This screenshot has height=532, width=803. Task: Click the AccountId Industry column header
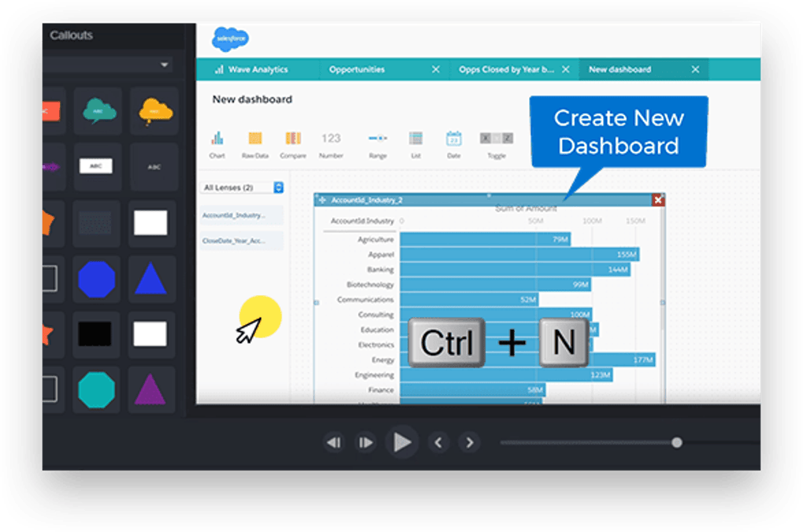click(x=362, y=220)
